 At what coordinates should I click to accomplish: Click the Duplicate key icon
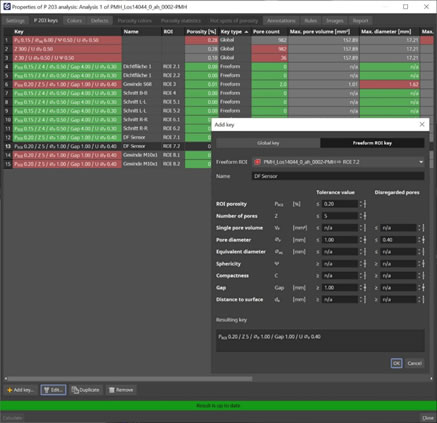click(x=75, y=390)
